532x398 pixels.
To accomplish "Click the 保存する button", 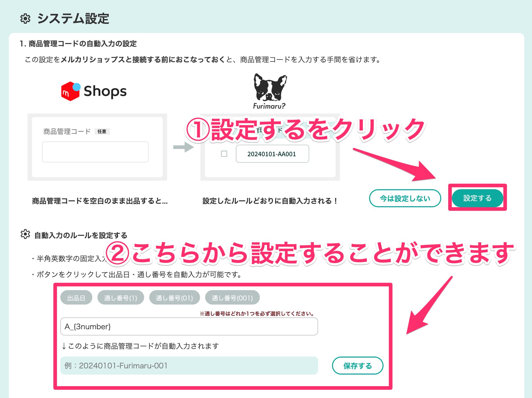I will [357, 366].
